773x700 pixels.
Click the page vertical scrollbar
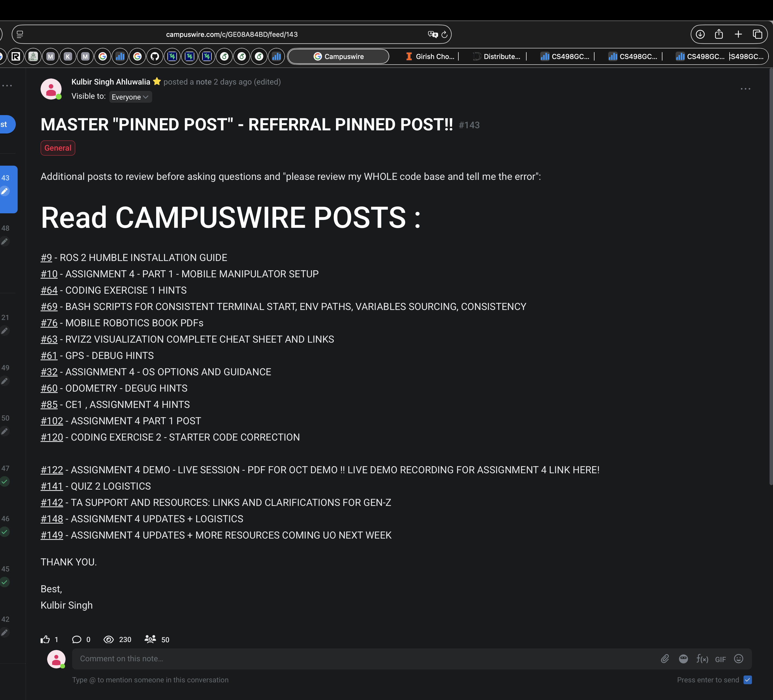tap(771, 276)
